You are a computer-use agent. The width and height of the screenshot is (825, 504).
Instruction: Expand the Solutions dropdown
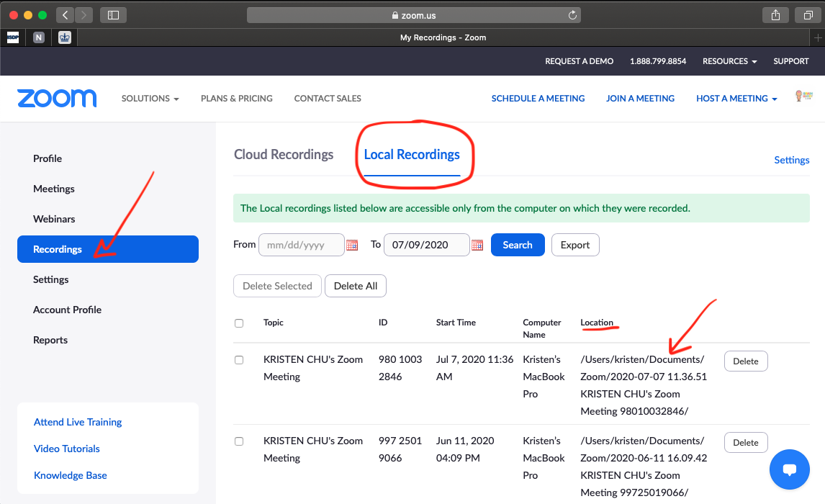150,99
